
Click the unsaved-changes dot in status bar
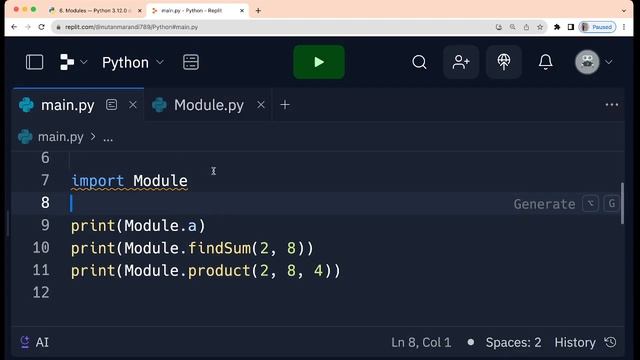[x=471, y=342]
